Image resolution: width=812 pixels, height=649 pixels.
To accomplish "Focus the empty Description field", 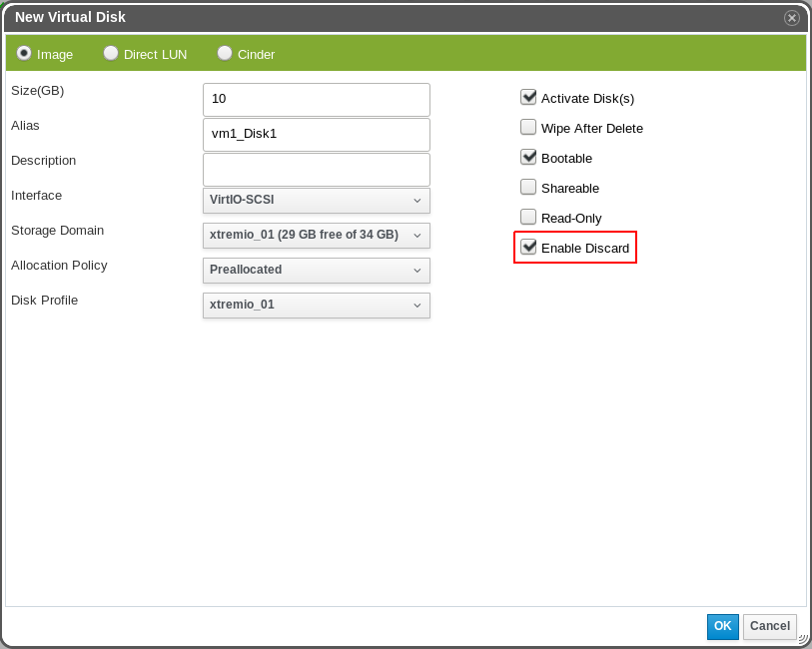I will 316,170.
